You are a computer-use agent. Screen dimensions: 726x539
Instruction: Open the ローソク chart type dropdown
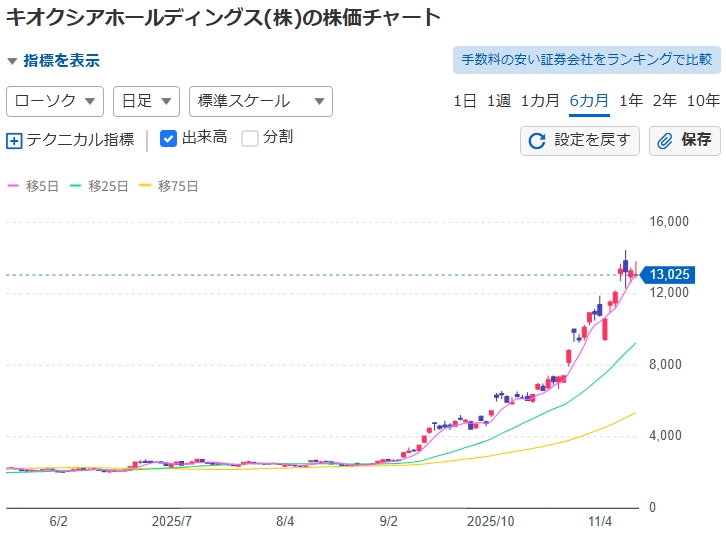point(55,101)
